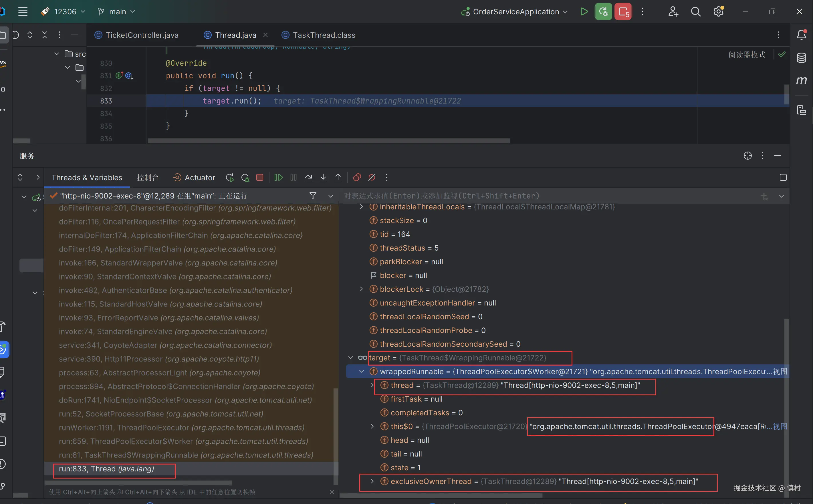
Task: Open the Actuator tab
Action: [x=199, y=177]
